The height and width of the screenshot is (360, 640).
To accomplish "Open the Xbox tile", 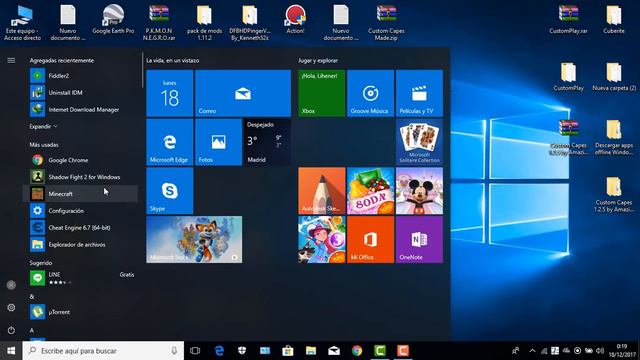I will (322, 93).
